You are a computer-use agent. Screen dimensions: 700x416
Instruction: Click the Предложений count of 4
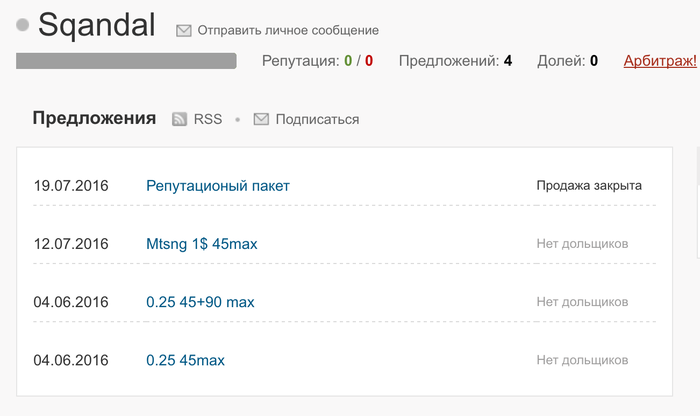[508, 61]
